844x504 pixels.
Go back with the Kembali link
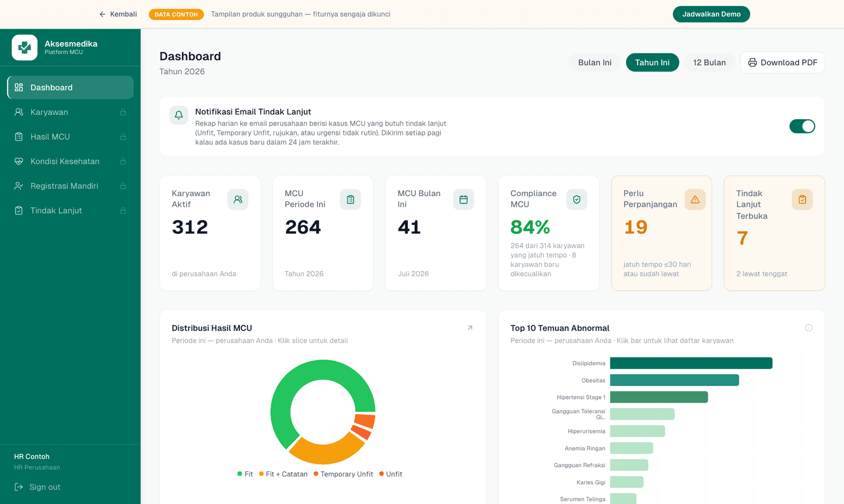(x=118, y=14)
